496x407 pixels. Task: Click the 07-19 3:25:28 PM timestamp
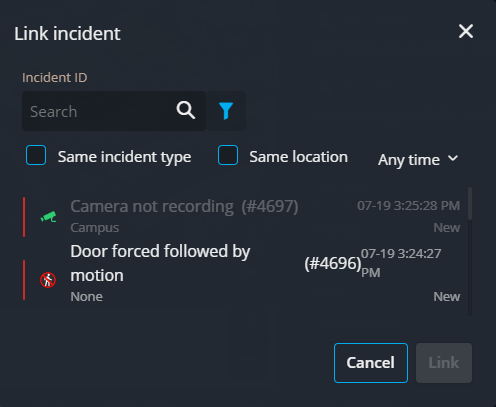408,206
